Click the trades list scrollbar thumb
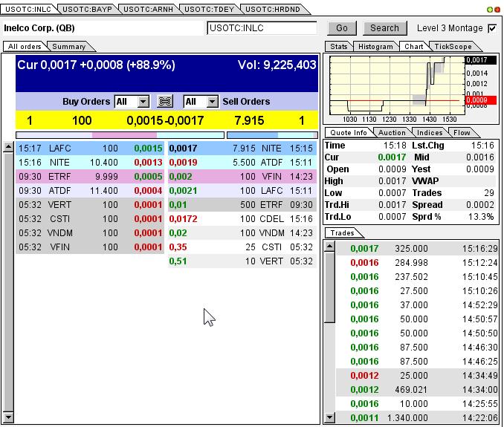 (x=330, y=287)
